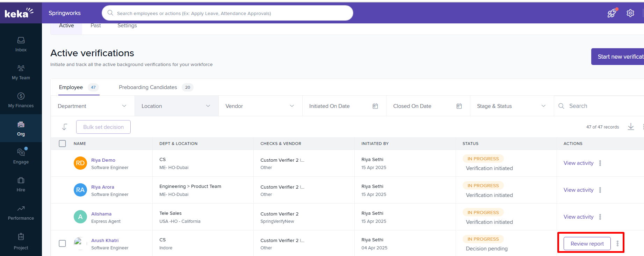Open the Hire module
The width and height of the screenshot is (644, 256).
click(21, 184)
